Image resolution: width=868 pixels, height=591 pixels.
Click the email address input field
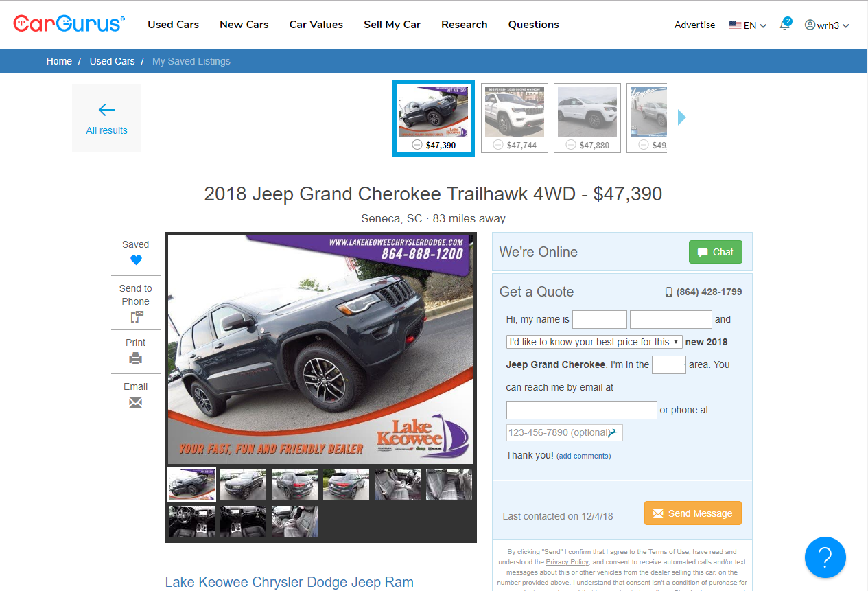pos(582,410)
